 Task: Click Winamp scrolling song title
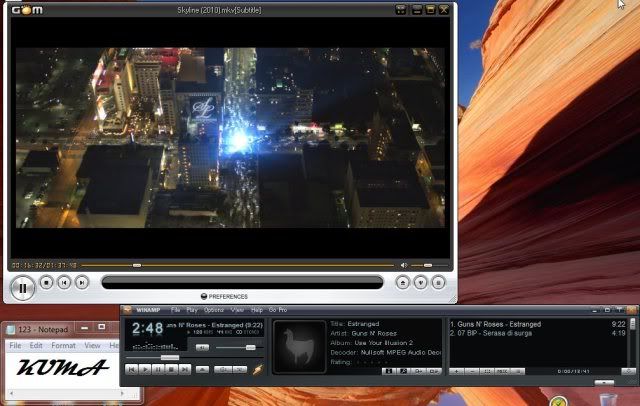[214, 325]
